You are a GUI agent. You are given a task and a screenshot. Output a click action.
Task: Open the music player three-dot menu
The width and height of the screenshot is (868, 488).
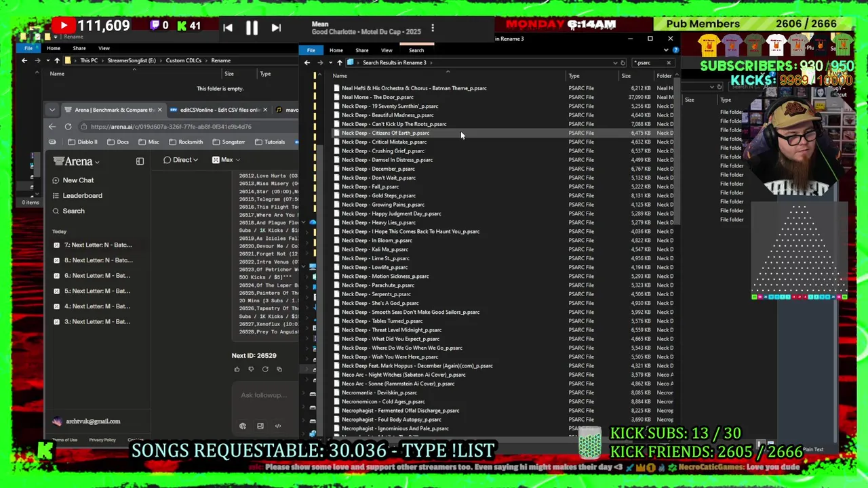click(432, 28)
